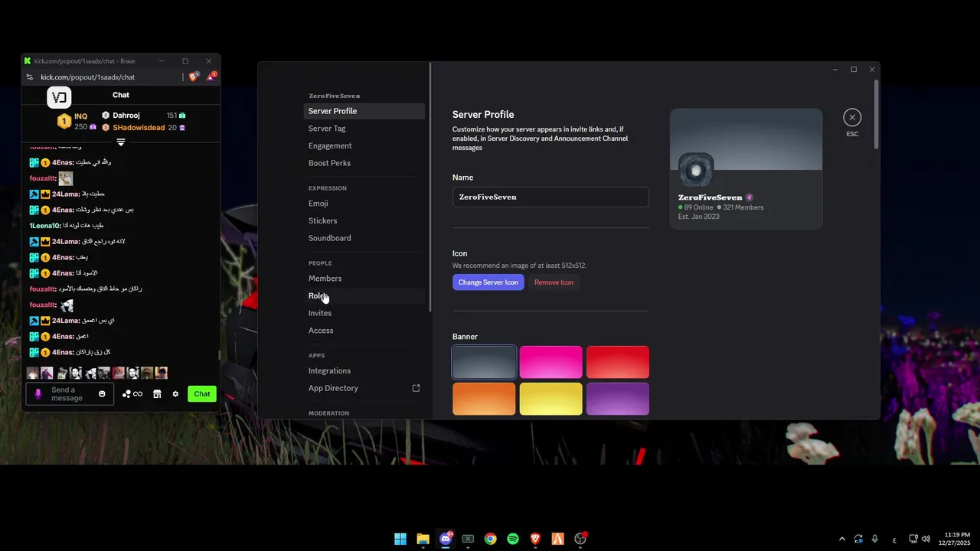The image size is (980, 551).
Task: Click the Discord settings content scrollbar
Action: [x=877, y=112]
